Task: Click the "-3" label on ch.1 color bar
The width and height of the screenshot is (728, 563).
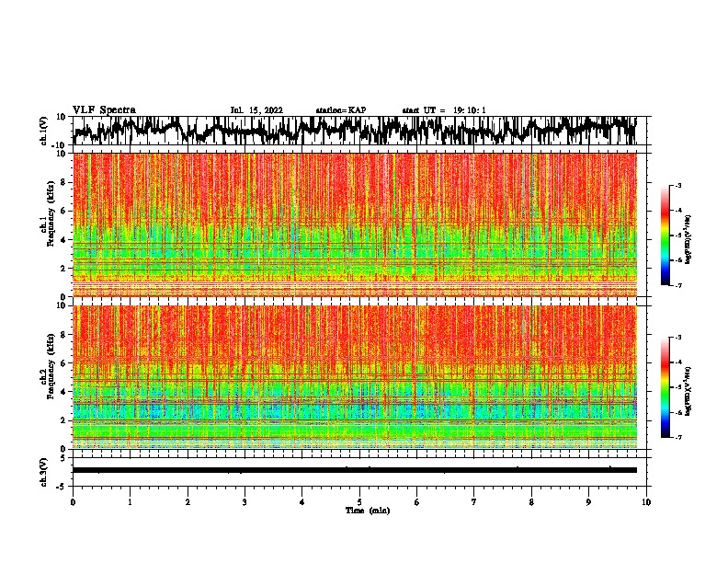Action: pos(678,185)
